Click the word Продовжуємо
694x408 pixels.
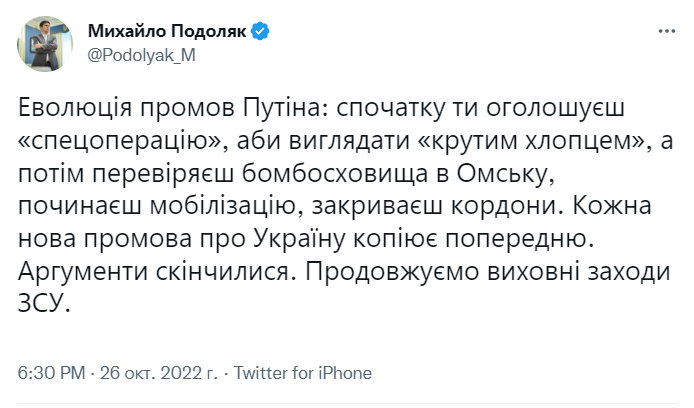click(392, 272)
